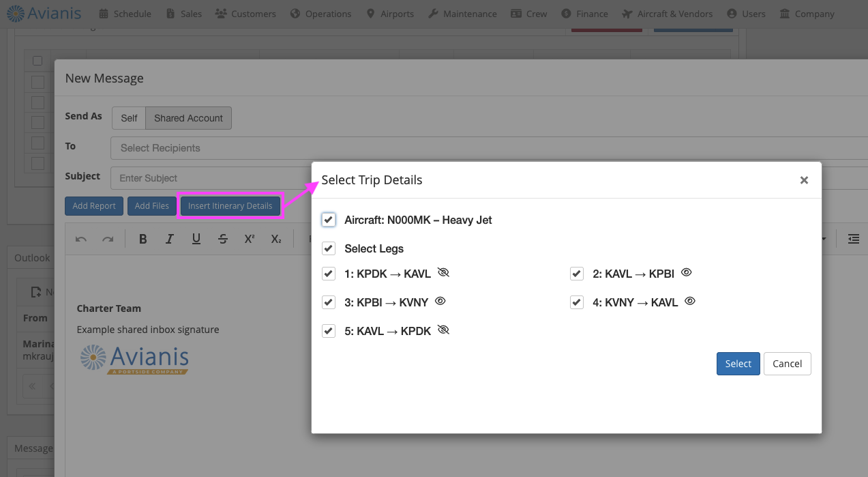868x477 pixels.
Task: Open the Operations menu
Action: click(320, 14)
